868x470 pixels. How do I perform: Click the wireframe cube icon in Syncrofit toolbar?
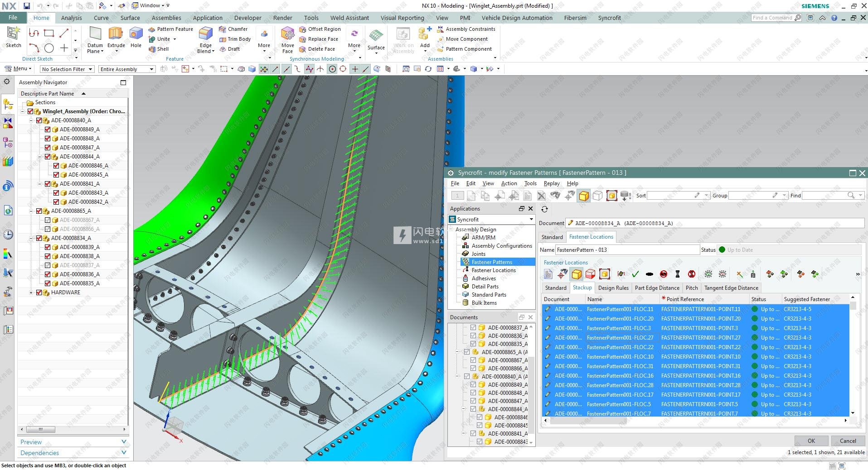pyautogui.click(x=597, y=196)
